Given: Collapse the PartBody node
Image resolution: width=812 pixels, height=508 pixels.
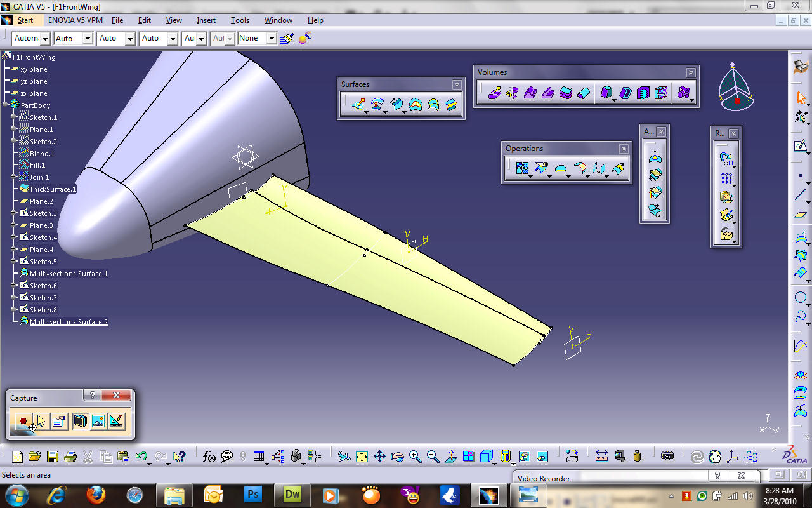Looking at the screenshot, I should pos(5,105).
